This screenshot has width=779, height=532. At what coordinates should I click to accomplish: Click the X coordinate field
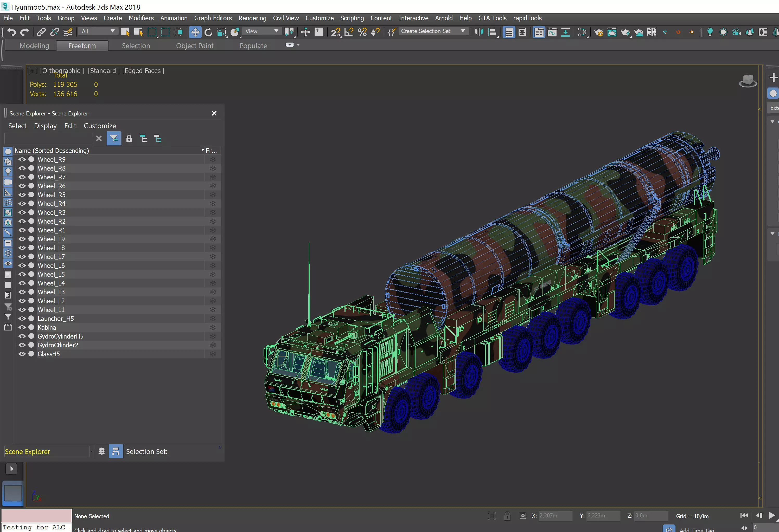point(555,516)
